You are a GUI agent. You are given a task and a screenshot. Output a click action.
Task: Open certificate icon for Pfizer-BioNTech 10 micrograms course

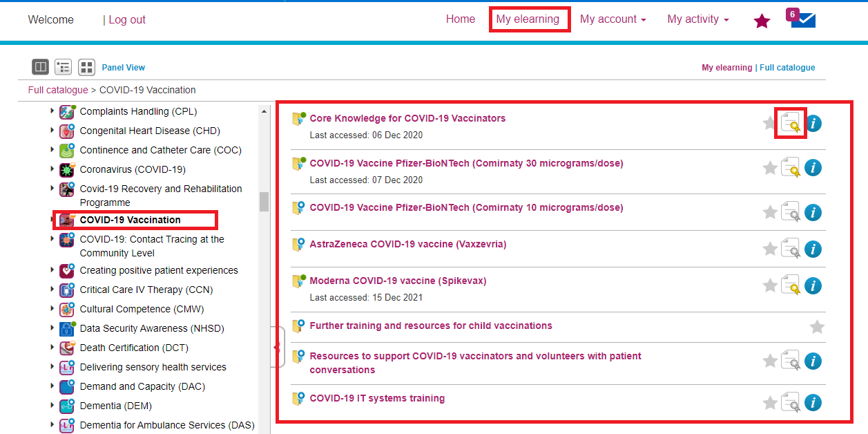(x=791, y=212)
